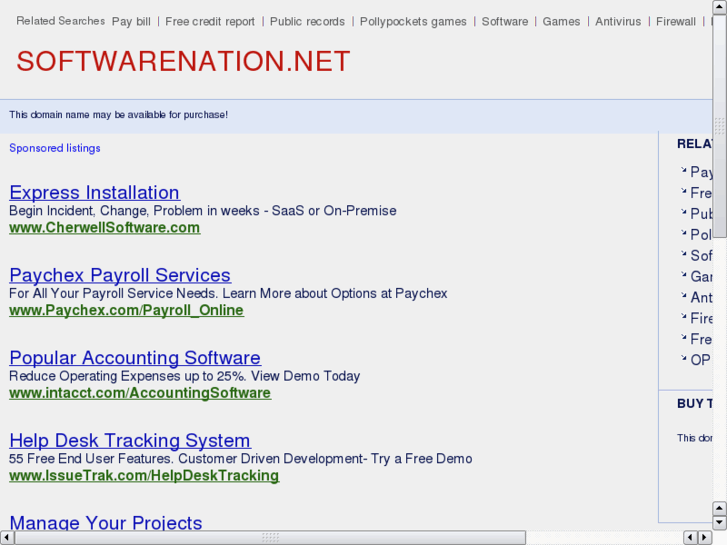This screenshot has width=727, height=545.
Task: Open Software link in related searches bar
Action: click(505, 22)
